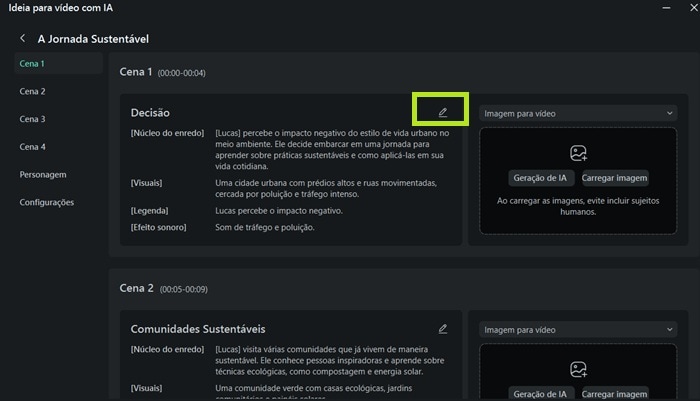This screenshot has width=700, height=401.
Task: Select Cena 1 in the sidebar
Action: click(x=58, y=63)
